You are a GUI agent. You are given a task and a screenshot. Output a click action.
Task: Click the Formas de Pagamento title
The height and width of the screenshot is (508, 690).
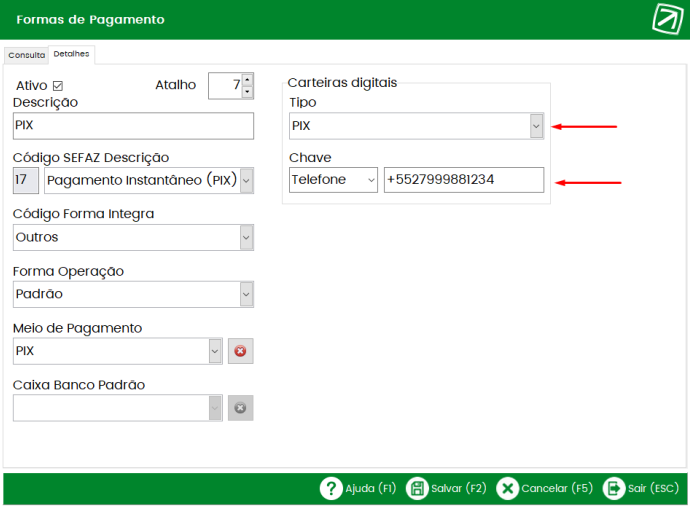coord(90,20)
